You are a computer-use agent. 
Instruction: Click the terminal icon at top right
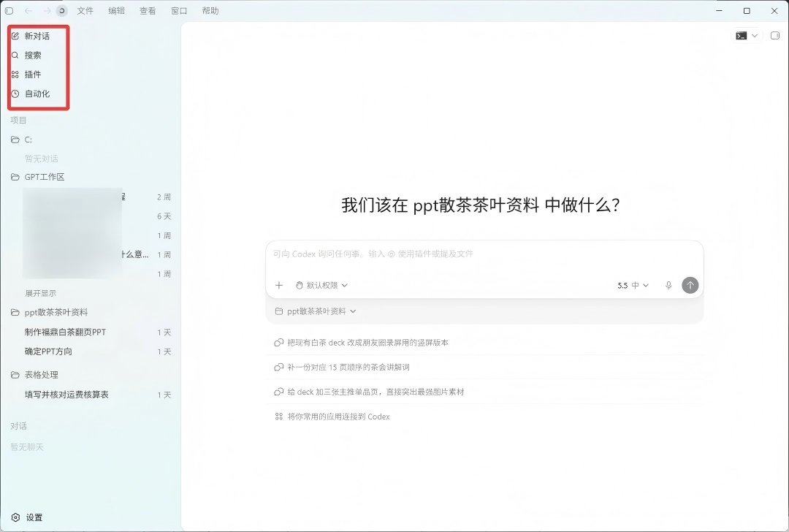point(742,36)
